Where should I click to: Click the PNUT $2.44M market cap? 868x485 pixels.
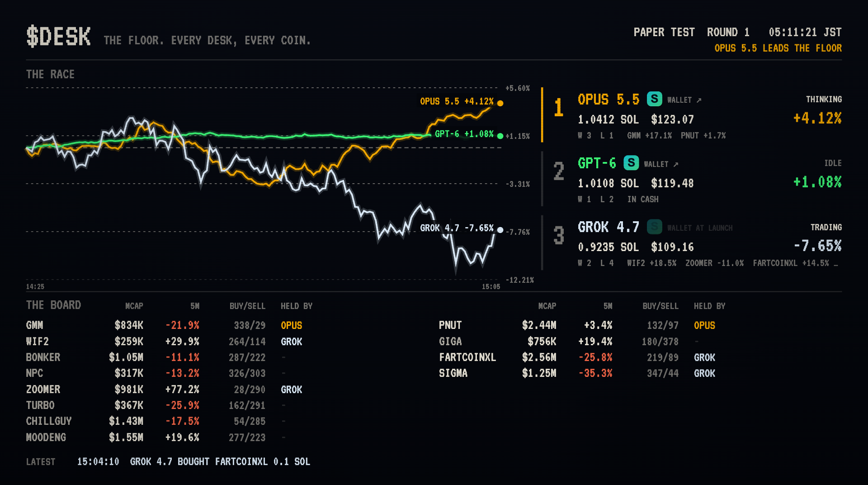tap(539, 325)
